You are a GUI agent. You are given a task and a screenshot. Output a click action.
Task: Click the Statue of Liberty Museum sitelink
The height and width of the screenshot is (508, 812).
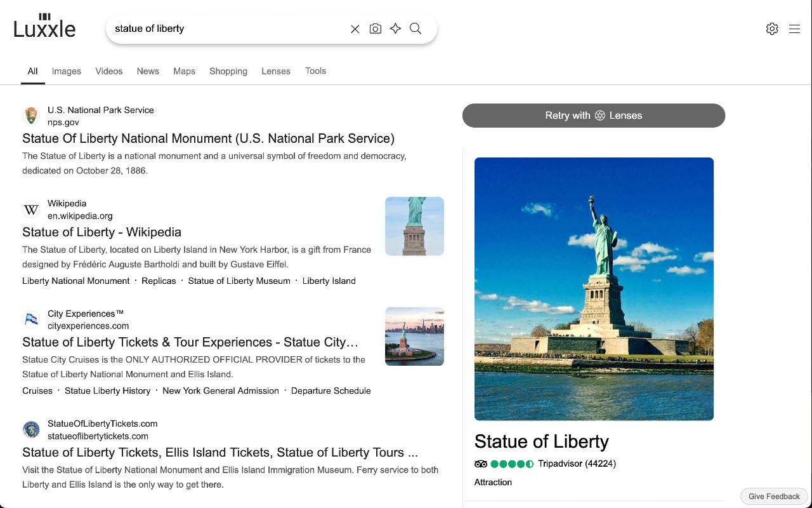tap(239, 281)
